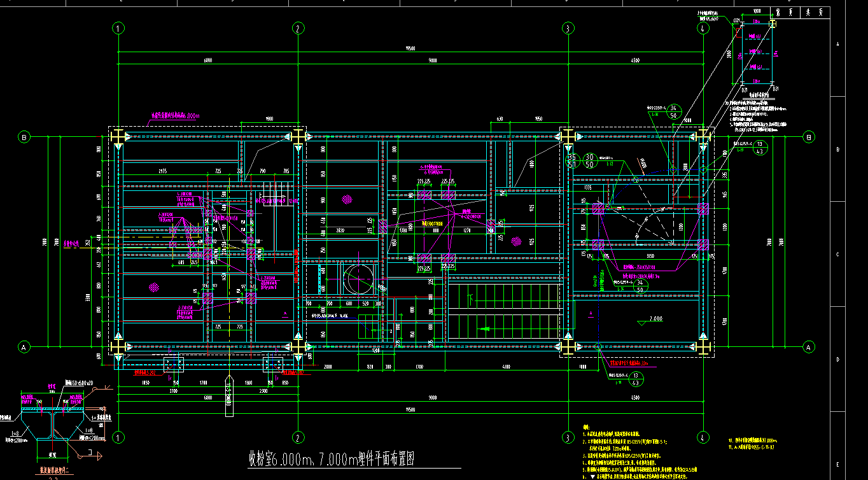Viewport: 868px width, 480px height.
Task: Click the drawing title 收粉室6.000m、7.000m埋件平面布置图
Action: 332,459
